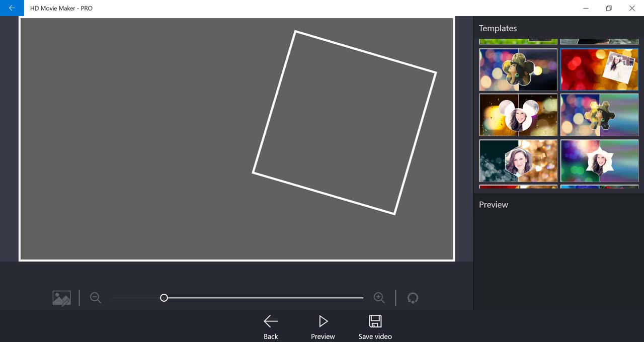Play the video with Preview button
The image size is (644, 342).
pyautogui.click(x=323, y=327)
